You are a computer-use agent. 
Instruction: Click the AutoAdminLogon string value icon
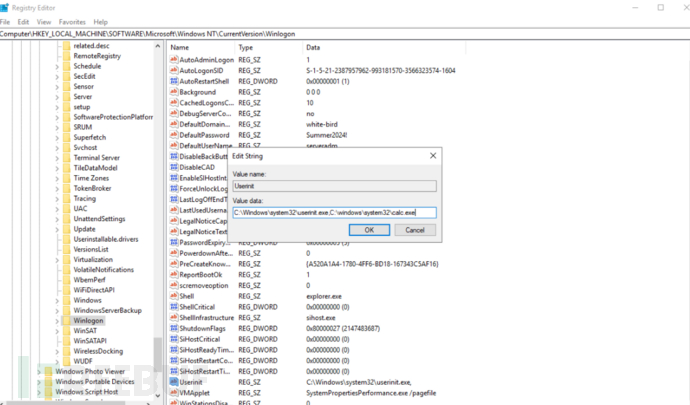click(174, 59)
